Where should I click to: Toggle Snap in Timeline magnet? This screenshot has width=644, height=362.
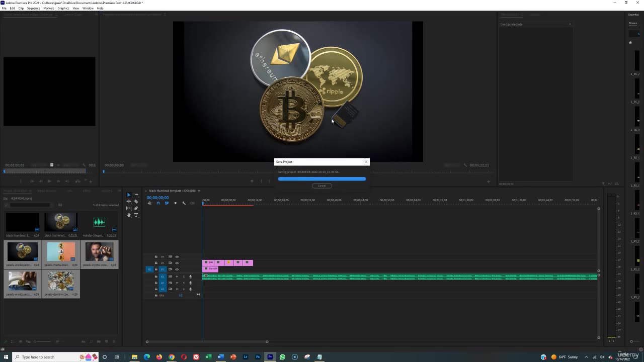[158, 203]
